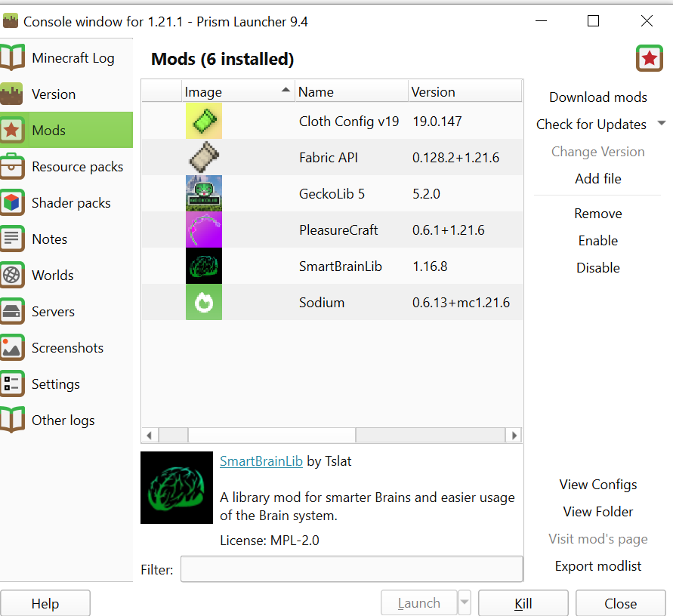Select the Sodium row name
This screenshot has width=673, height=616.
[322, 303]
